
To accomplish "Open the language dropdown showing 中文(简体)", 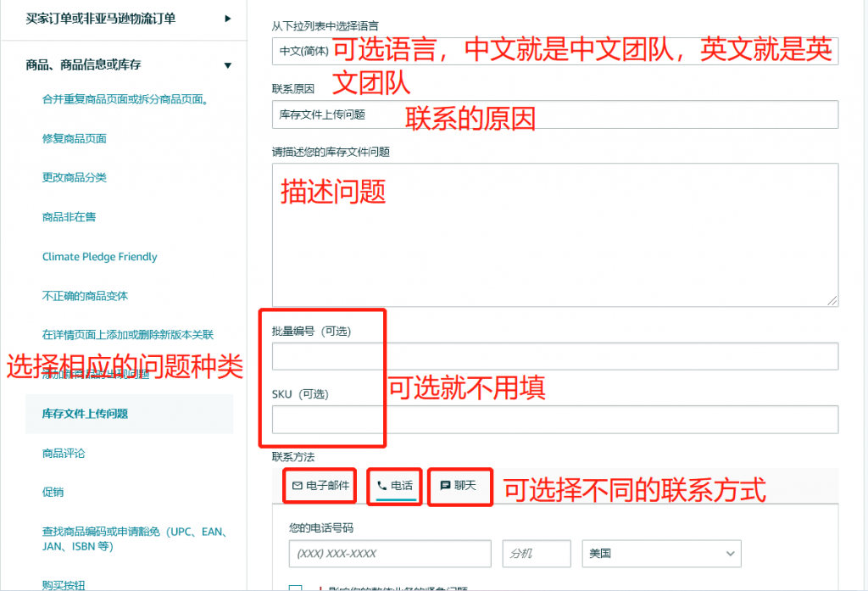I will click(x=555, y=51).
